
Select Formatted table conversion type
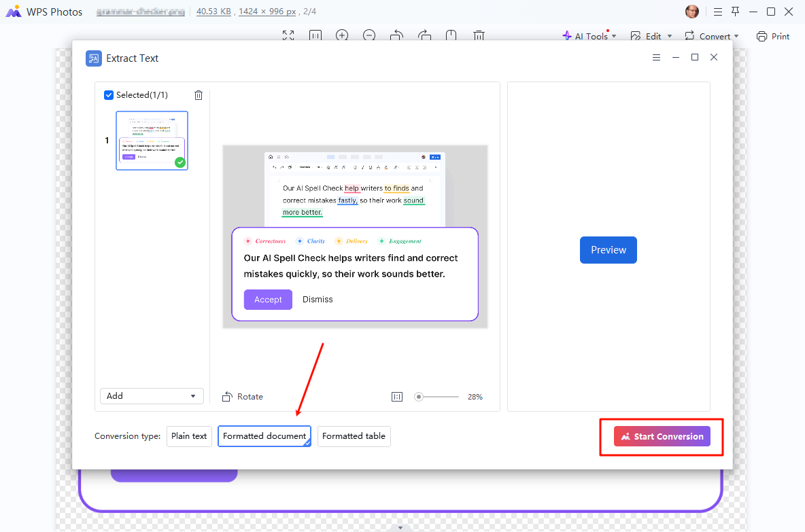(x=354, y=436)
